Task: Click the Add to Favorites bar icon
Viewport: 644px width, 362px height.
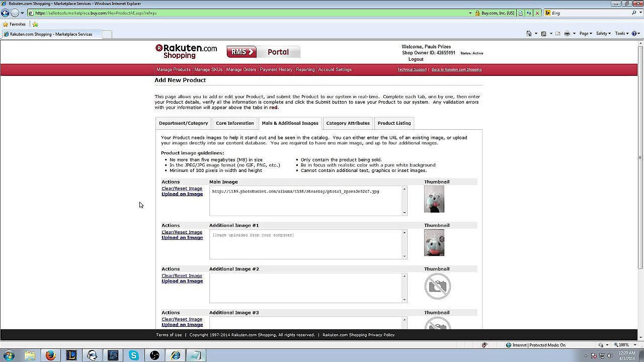Action: [35, 24]
